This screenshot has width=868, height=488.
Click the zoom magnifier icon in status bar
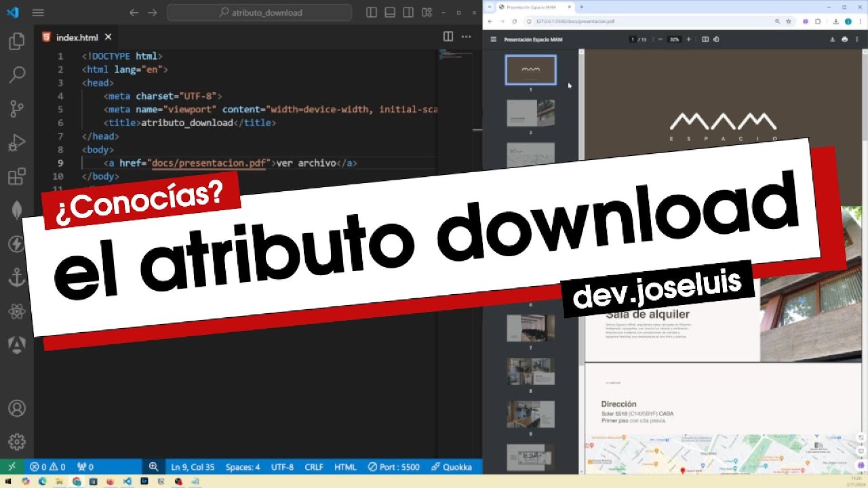pyautogui.click(x=154, y=467)
